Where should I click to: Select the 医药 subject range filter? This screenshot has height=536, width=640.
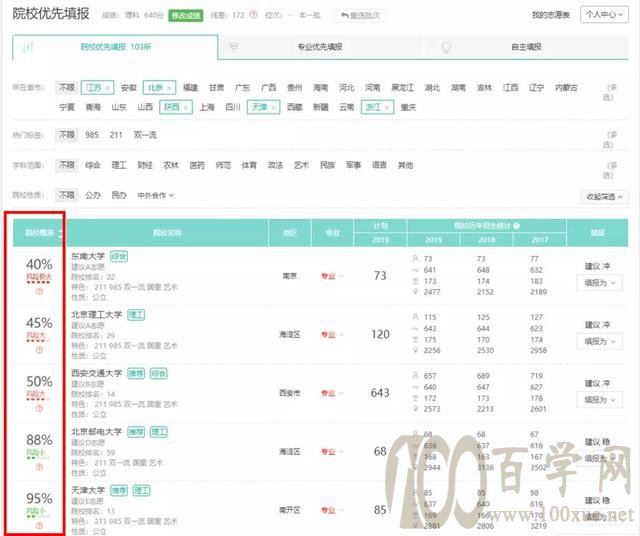pyautogui.click(x=197, y=165)
